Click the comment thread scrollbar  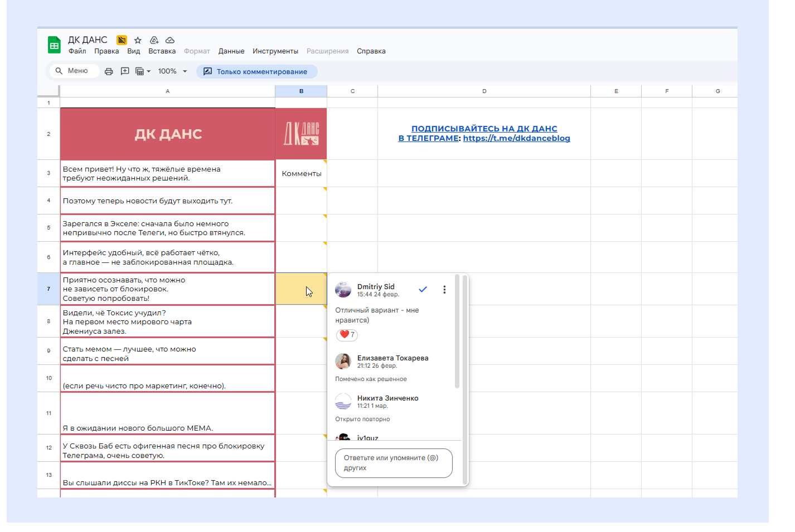point(457,331)
